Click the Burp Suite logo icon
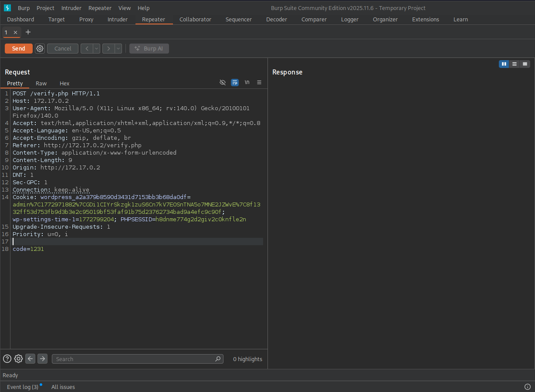Image resolution: width=535 pixels, height=392 pixels. coord(7,8)
